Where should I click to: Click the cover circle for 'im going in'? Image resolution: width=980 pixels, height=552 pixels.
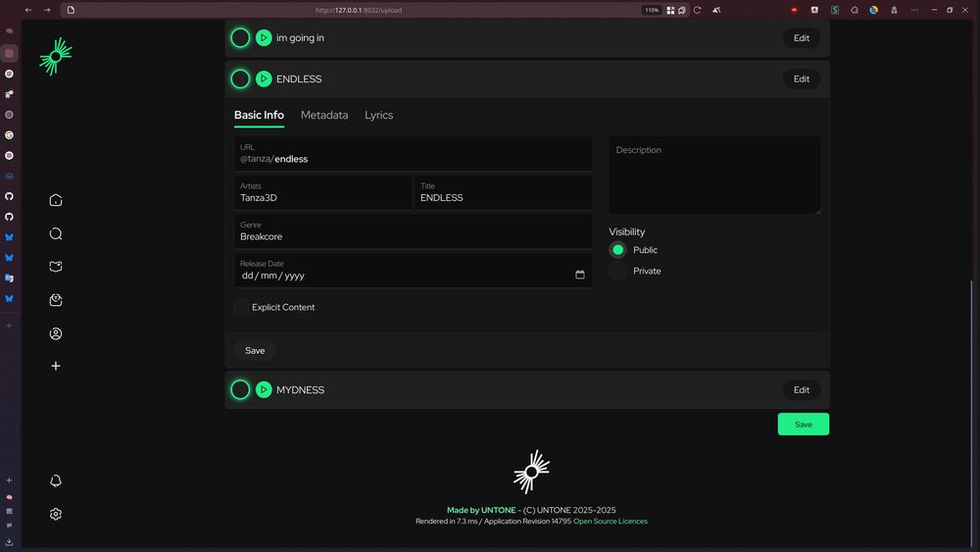tap(240, 38)
